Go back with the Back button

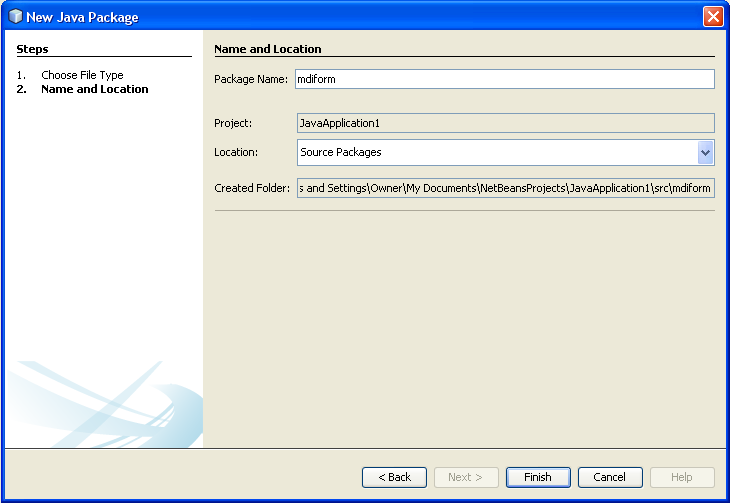394,477
